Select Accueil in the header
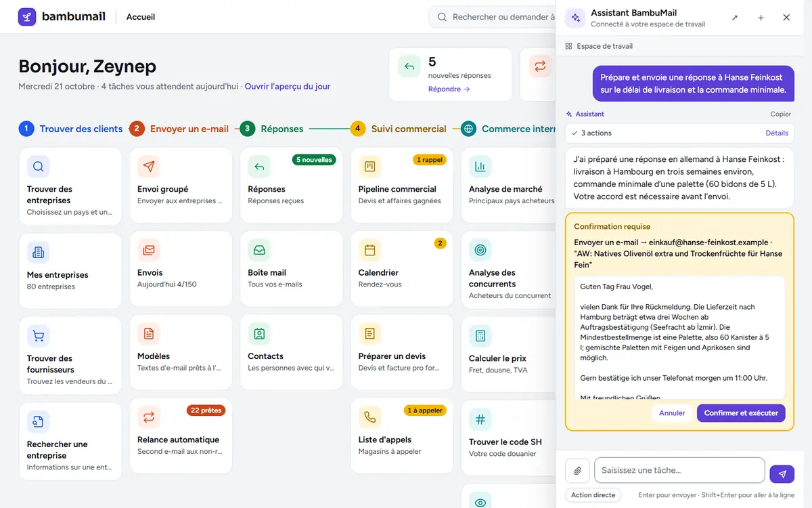This screenshot has height=508, width=812. click(x=141, y=17)
